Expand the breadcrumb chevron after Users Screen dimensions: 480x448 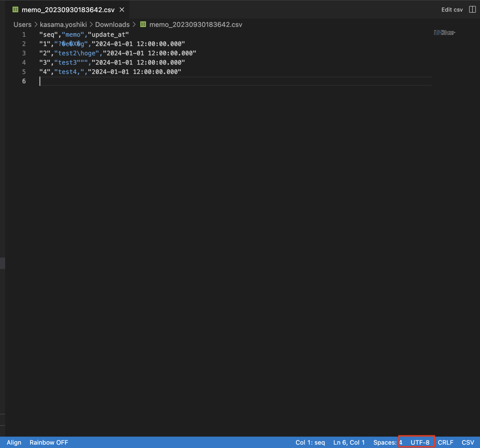(x=36, y=24)
